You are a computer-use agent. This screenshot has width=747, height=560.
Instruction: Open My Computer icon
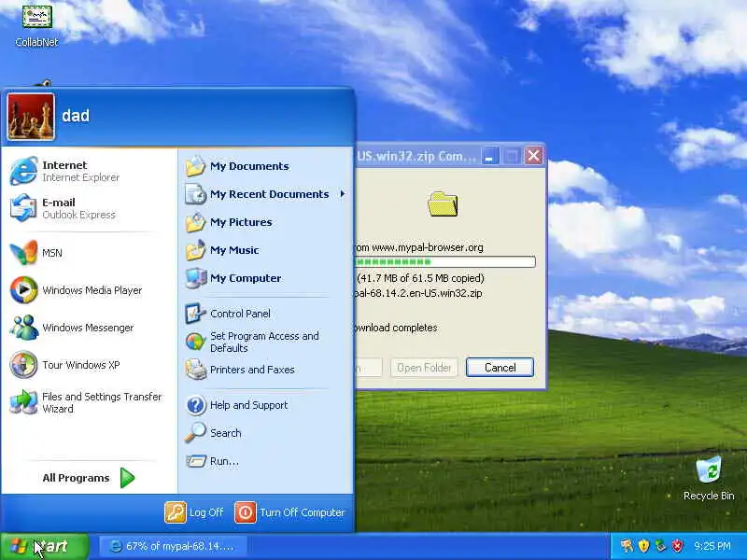195,278
